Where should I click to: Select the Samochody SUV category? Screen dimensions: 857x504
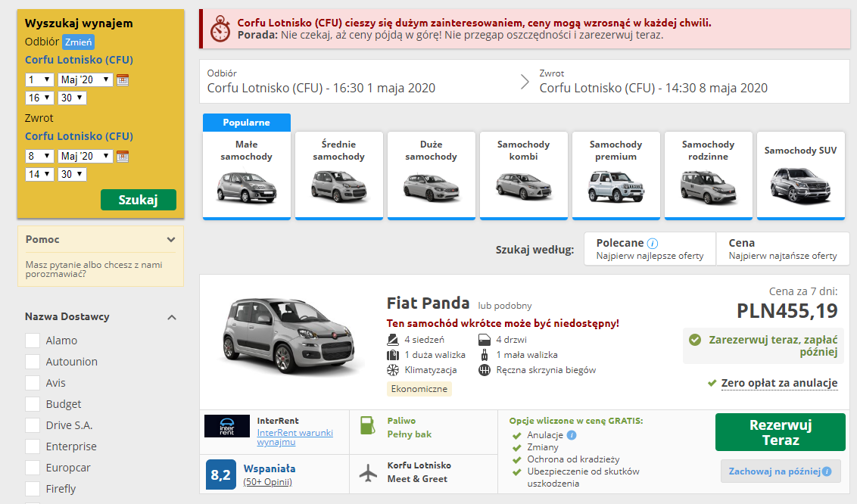(x=801, y=175)
